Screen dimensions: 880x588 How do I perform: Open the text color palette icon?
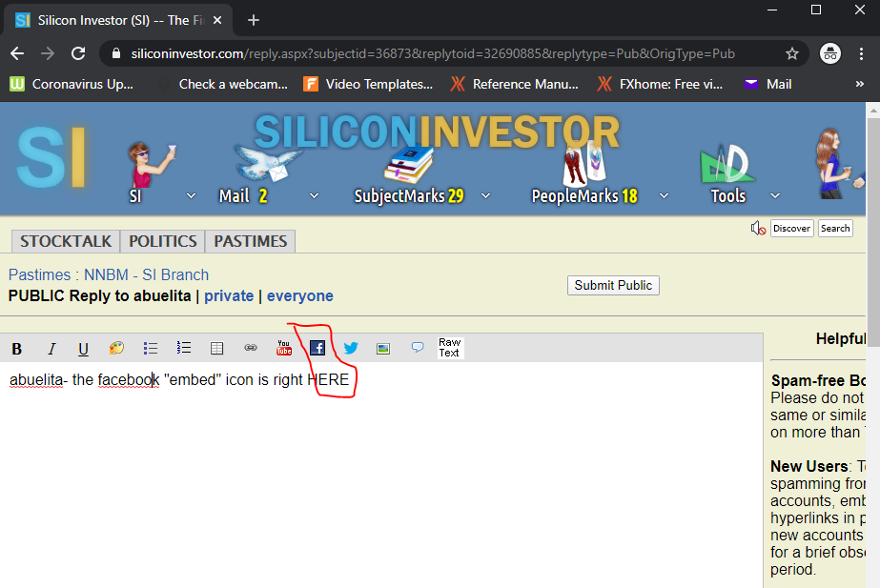pyautogui.click(x=116, y=349)
